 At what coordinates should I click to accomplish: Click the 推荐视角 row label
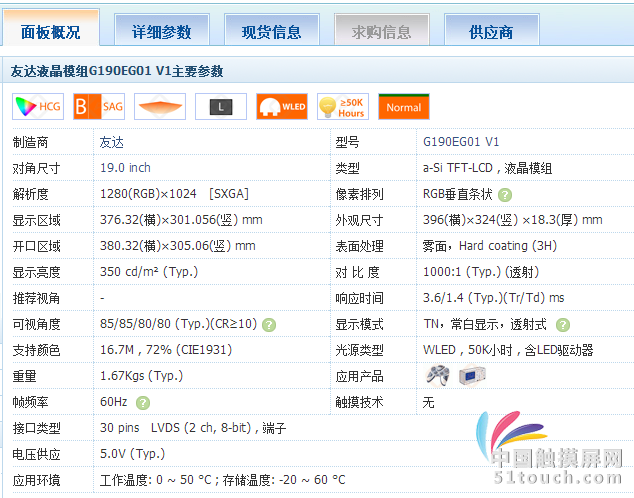coord(36,298)
